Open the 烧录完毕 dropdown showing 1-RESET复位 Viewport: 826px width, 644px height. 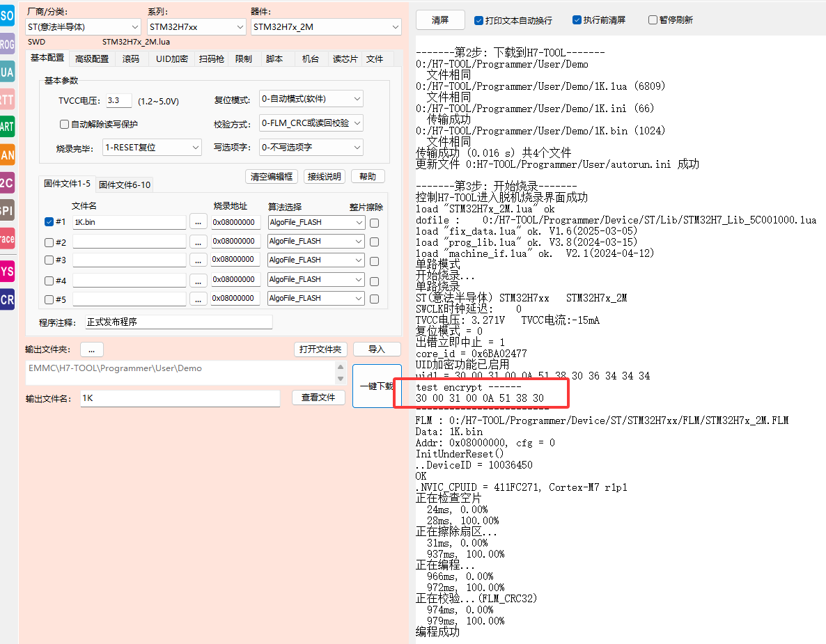pyautogui.click(x=153, y=148)
